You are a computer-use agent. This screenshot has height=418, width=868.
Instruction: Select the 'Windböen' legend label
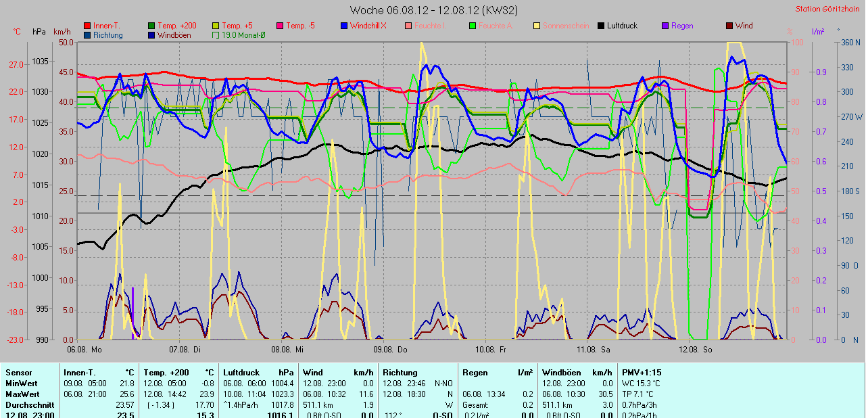[174, 34]
